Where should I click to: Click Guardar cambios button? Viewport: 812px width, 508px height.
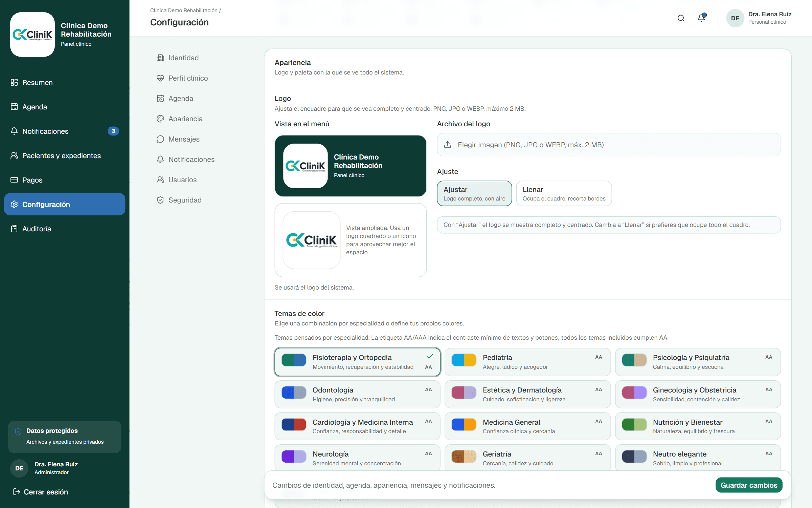[x=749, y=485]
